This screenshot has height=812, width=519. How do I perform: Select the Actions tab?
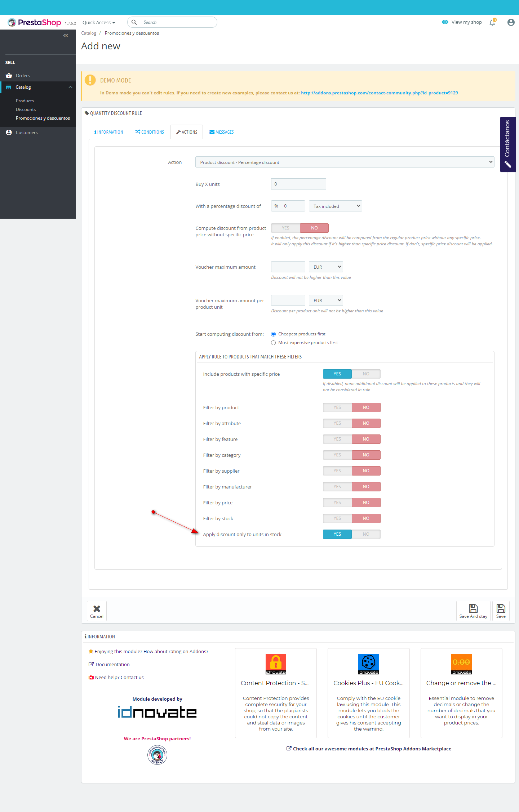pyautogui.click(x=187, y=132)
